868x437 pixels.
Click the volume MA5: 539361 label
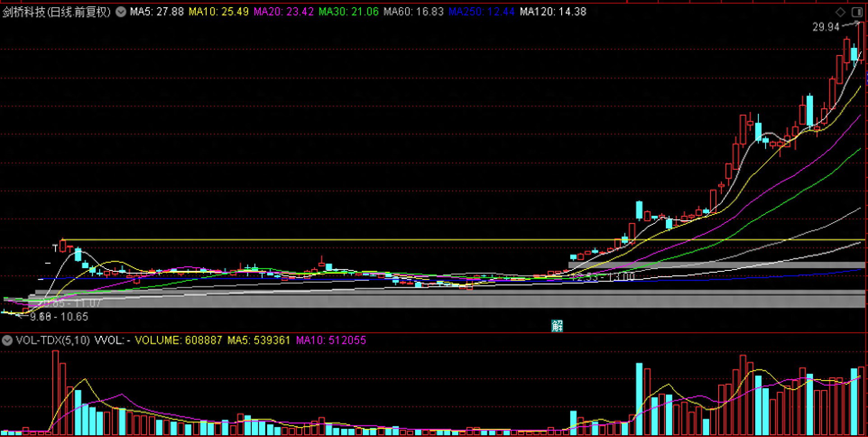[x=259, y=340]
